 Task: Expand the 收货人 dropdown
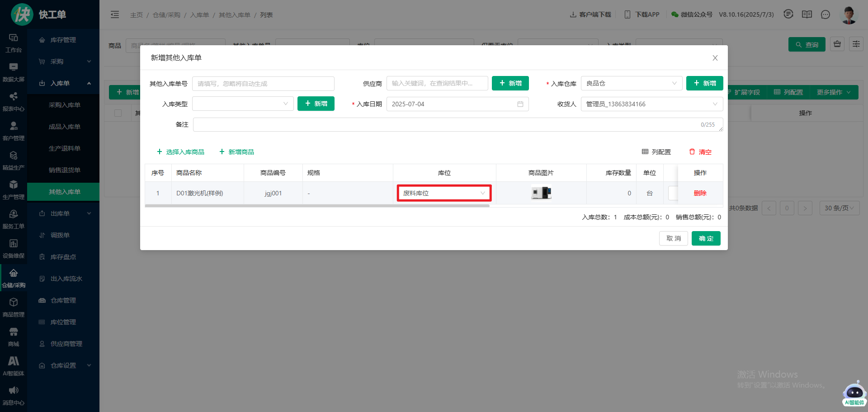coord(651,104)
